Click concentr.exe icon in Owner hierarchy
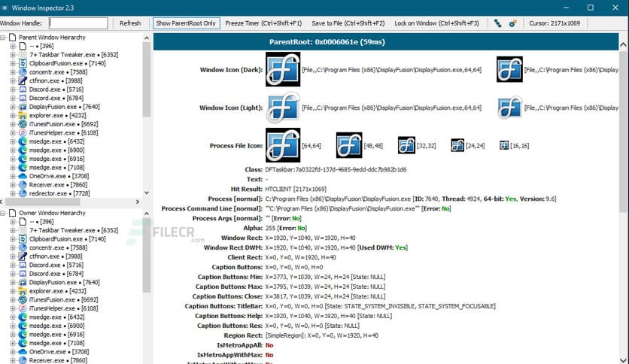This screenshot has height=364, width=629. 23,247
